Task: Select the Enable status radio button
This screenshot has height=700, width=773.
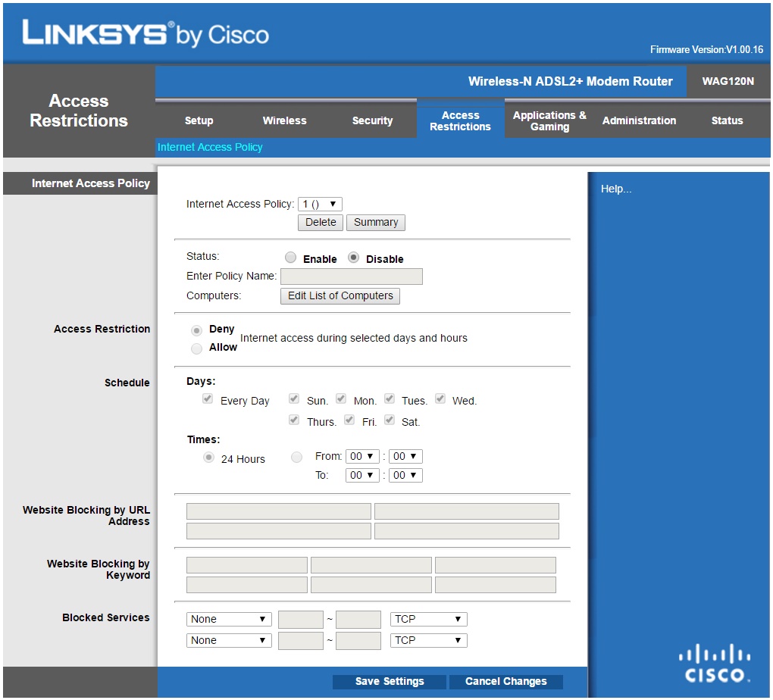Action: 291,258
